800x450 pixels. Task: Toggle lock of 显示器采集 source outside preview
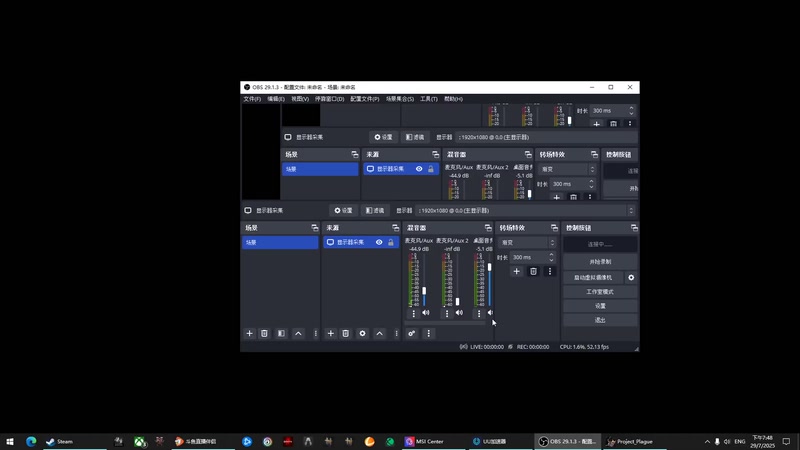(x=391, y=242)
